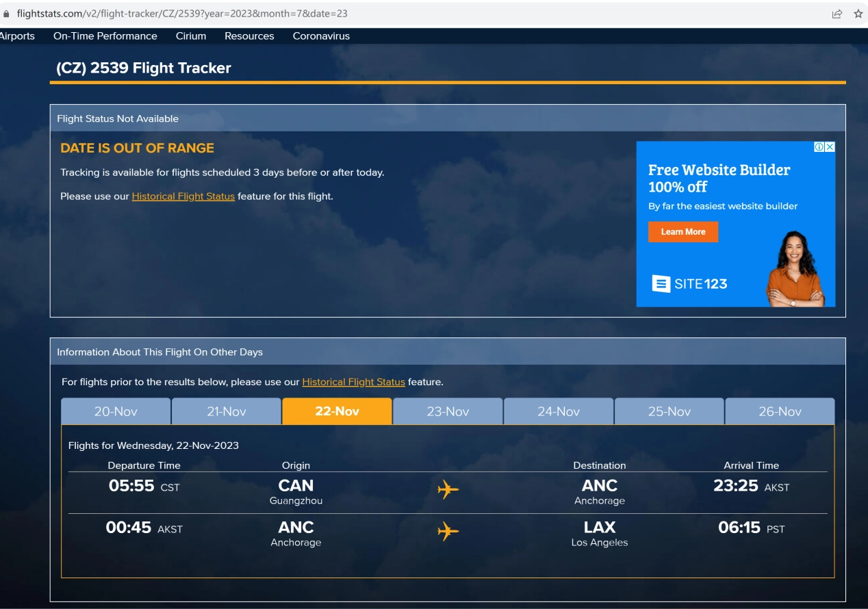Switch to the 20-Nov tab

116,411
